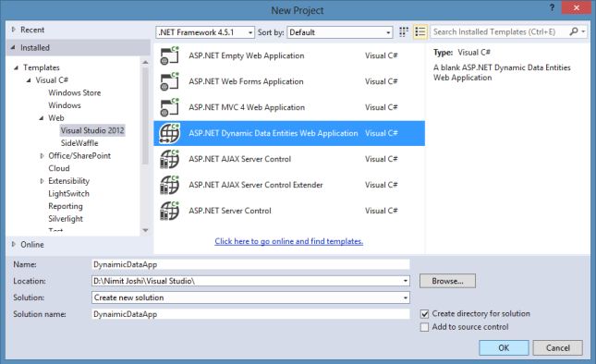Enable Add to source control checkbox

pyautogui.click(x=424, y=327)
